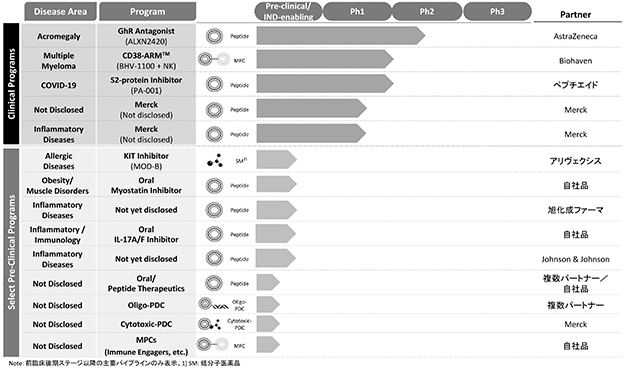Click the Peptide icon for Oral Myostatin Inhibitor
Viewport: 624px width, 371px height.
coord(214,186)
